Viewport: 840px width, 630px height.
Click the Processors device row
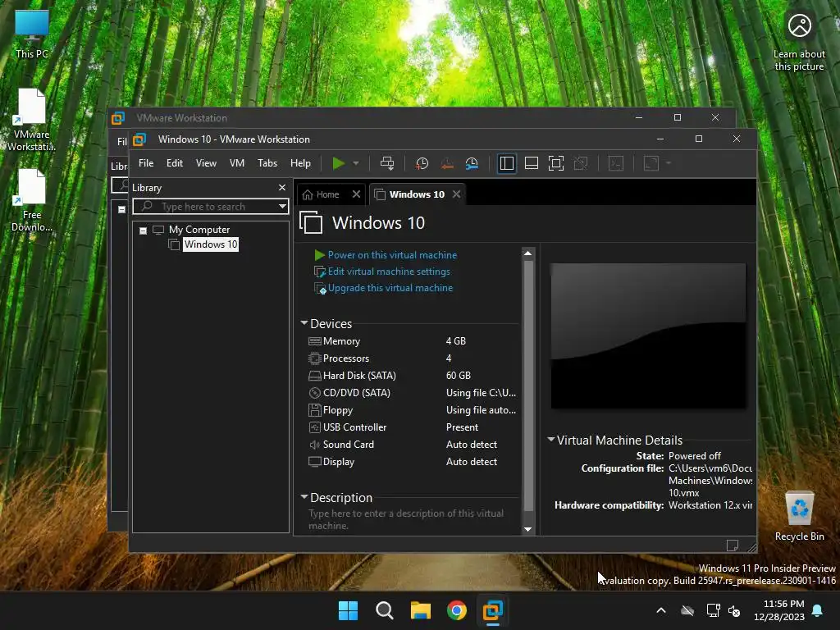tap(412, 358)
